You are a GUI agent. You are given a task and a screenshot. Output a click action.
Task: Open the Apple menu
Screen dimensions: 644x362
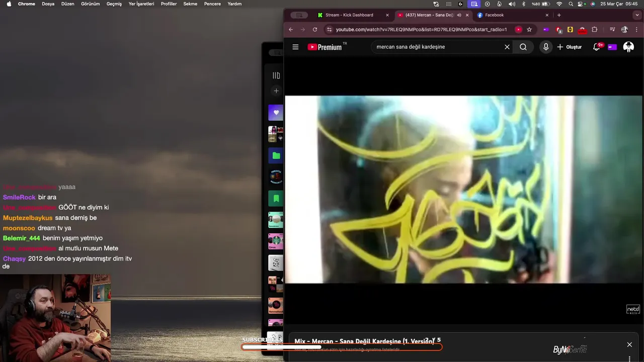tap(9, 4)
